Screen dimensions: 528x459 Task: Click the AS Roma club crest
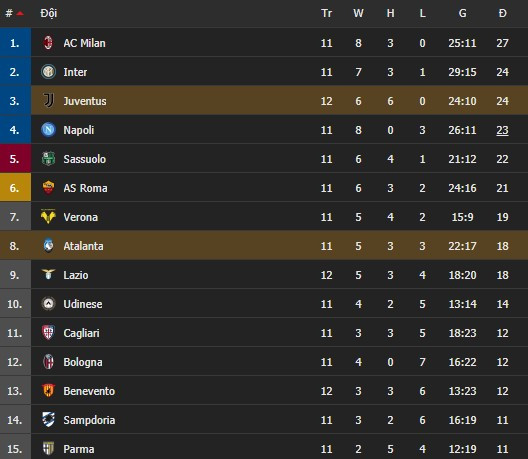point(48,188)
